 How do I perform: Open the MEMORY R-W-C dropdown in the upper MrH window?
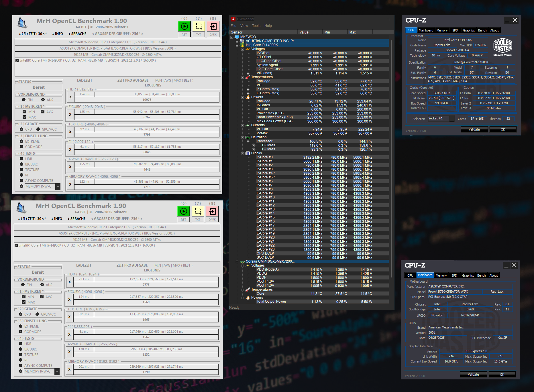coord(58,187)
